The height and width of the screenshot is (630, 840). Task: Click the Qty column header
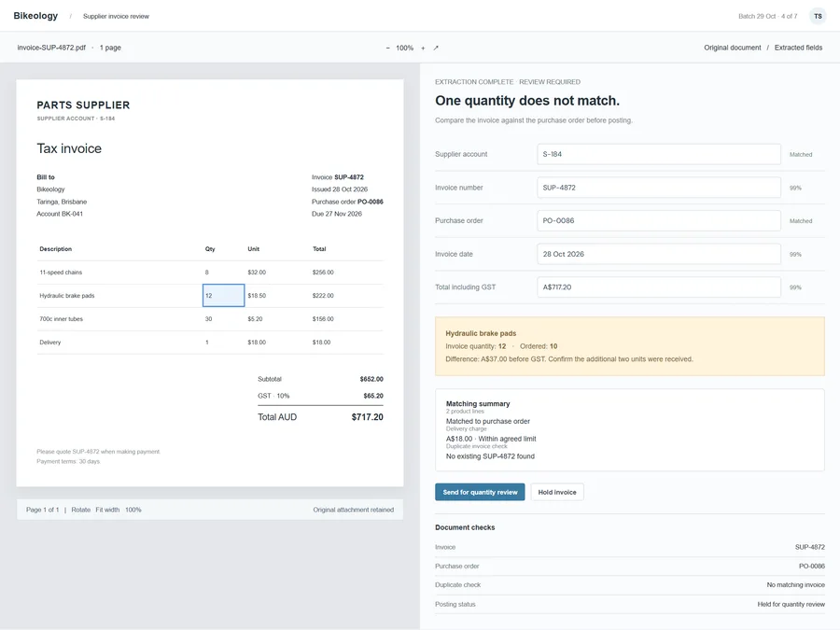(x=210, y=249)
